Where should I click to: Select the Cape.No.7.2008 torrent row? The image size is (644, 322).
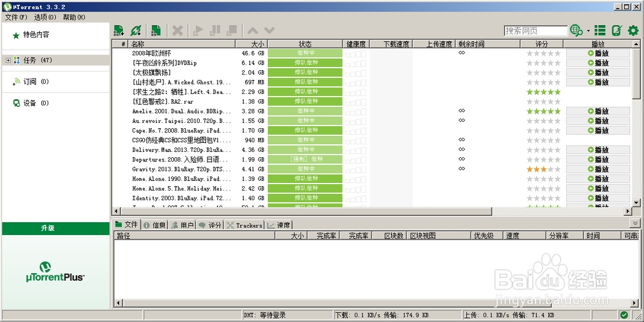pyautogui.click(x=372, y=131)
